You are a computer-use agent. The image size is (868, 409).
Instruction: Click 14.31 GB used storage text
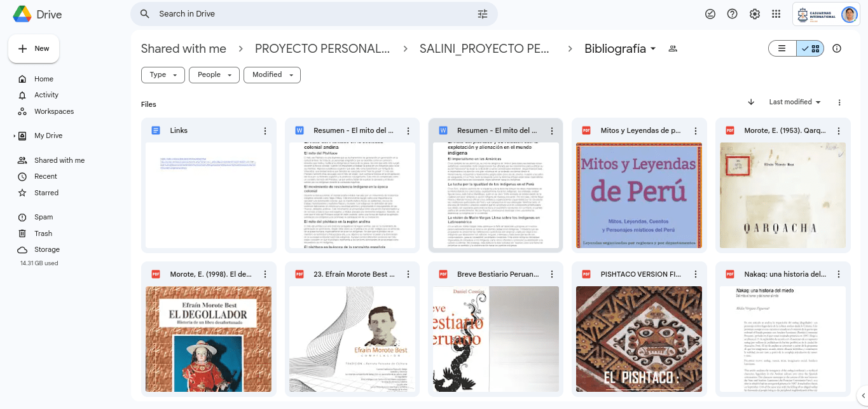pos(39,263)
